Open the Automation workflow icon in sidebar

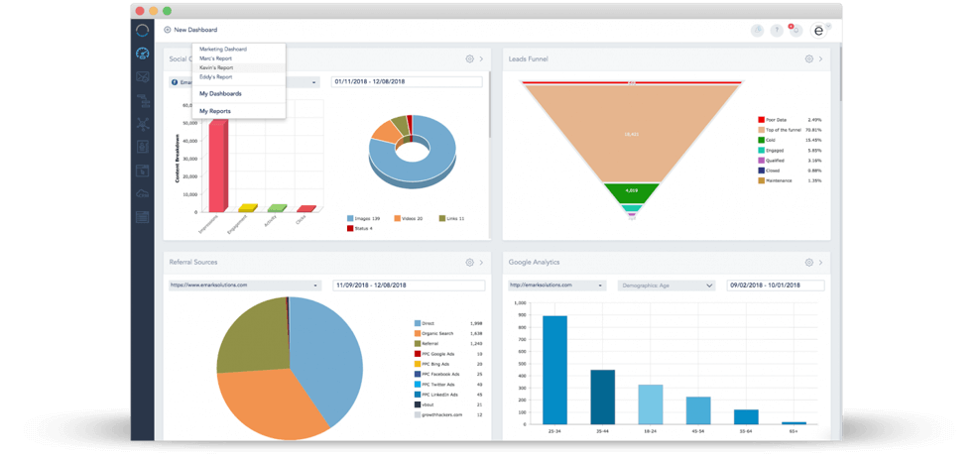coord(143,100)
